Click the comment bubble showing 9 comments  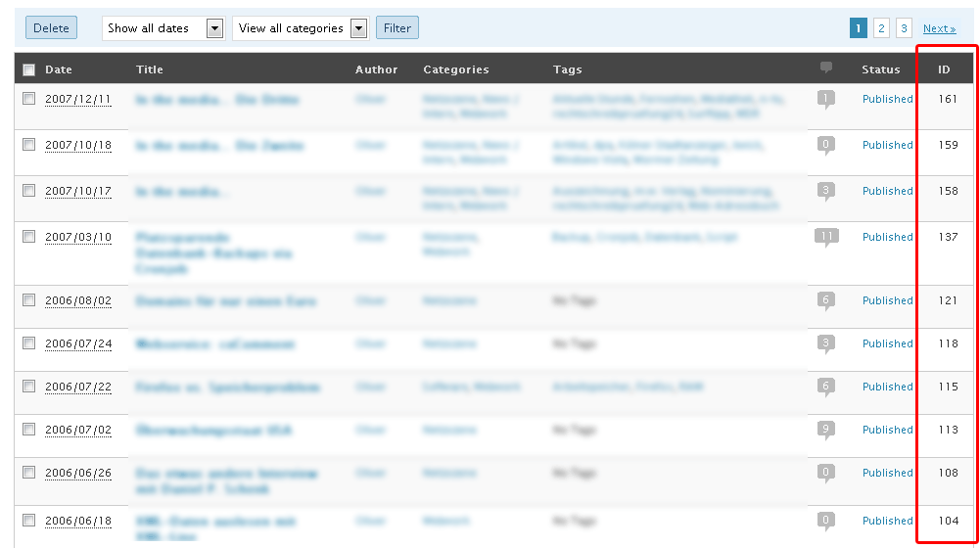click(x=826, y=429)
